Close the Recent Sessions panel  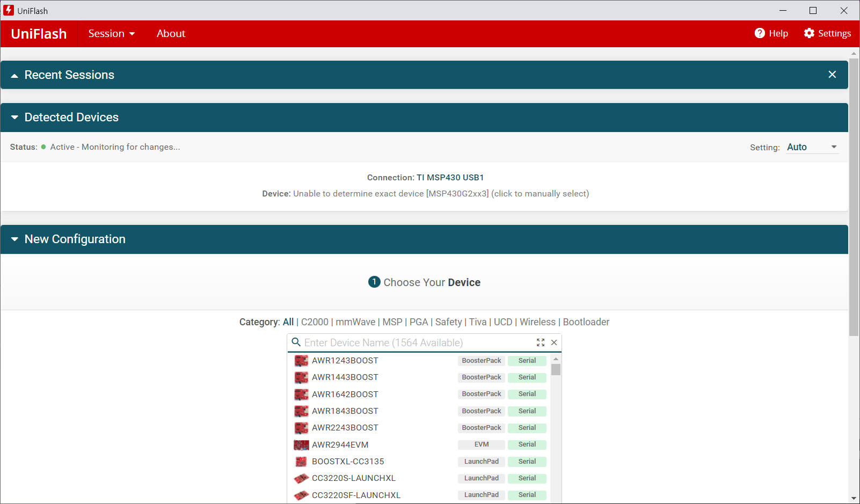click(832, 75)
